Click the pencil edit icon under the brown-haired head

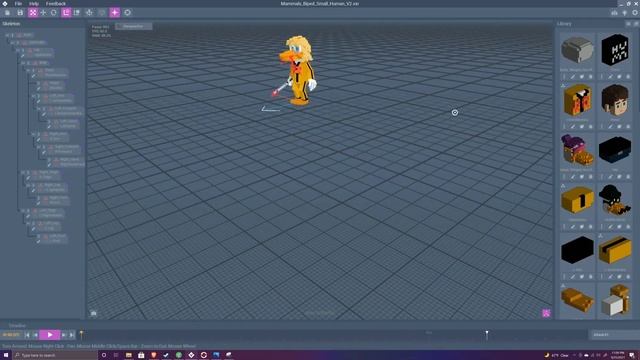click(x=611, y=127)
